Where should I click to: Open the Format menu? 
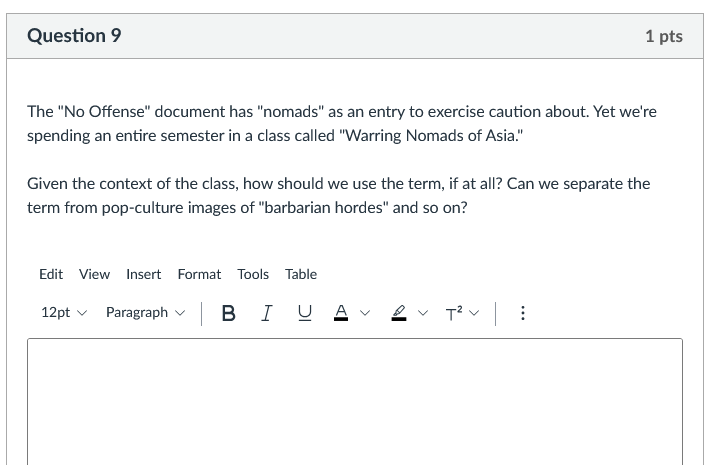pos(199,274)
